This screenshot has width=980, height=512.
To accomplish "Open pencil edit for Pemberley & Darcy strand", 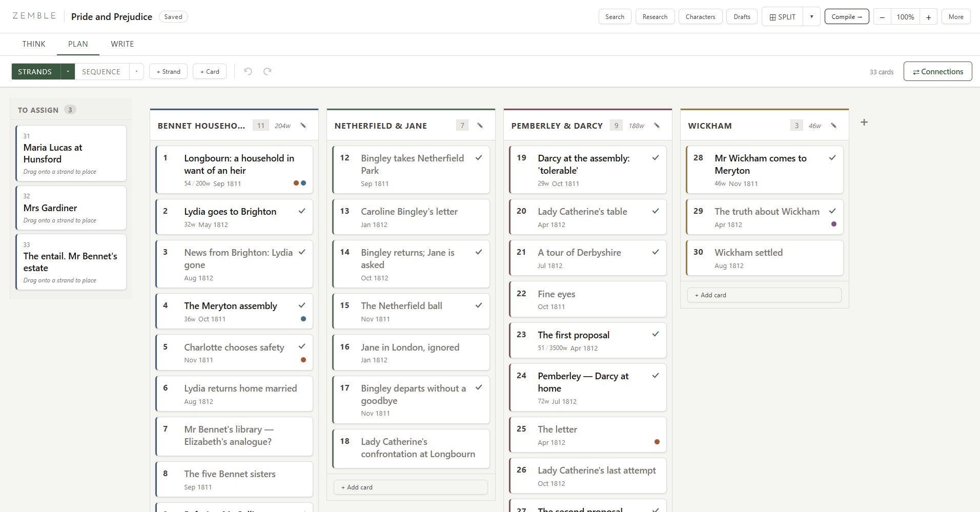I will pos(657,126).
